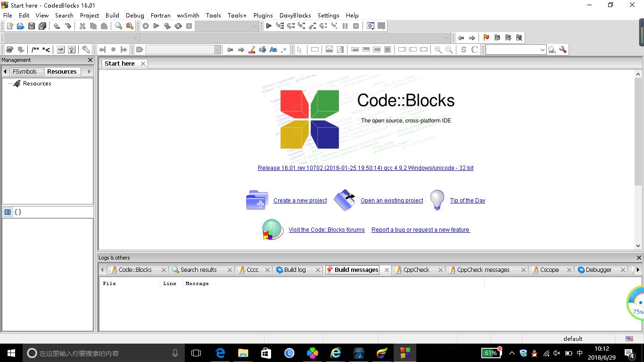Open File Explorer from the taskbar
Image resolution: width=644 pixels, height=362 pixels.
(x=243, y=353)
